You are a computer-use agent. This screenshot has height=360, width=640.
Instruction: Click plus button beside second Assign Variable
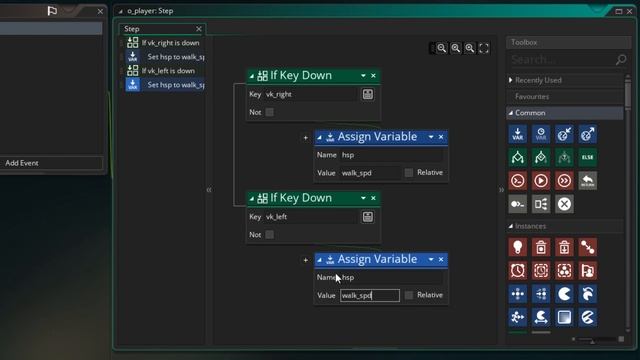(x=305, y=260)
